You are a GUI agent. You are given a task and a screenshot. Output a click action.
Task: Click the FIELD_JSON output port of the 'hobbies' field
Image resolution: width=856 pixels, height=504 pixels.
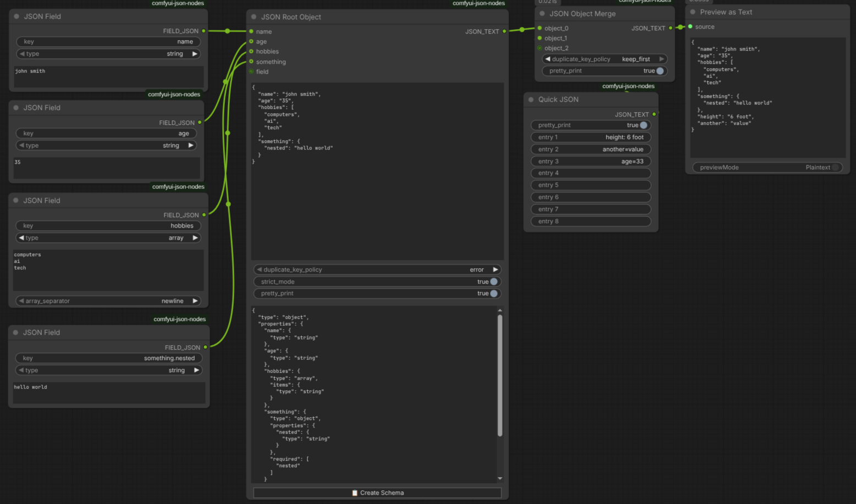pos(204,215)
